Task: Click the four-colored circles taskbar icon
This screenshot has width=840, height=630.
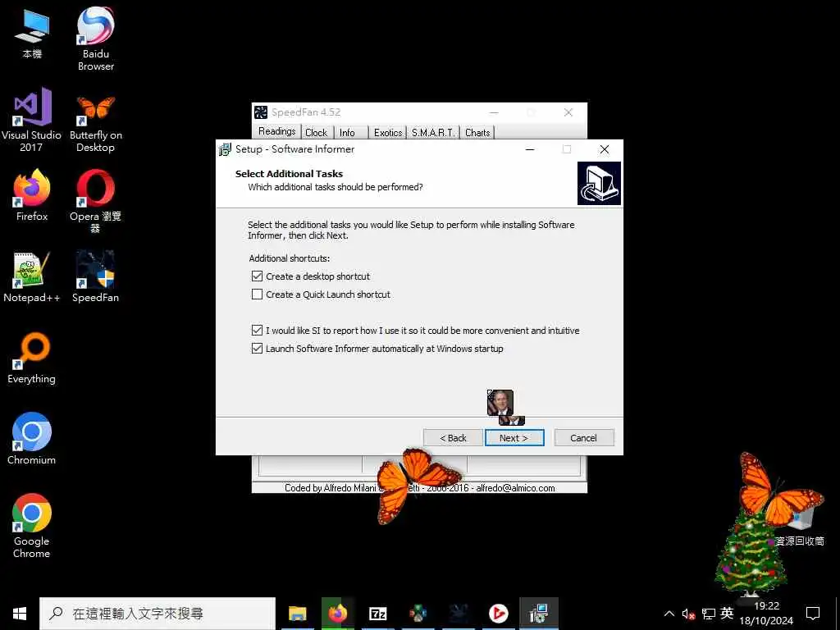Action: coord(418,614)
